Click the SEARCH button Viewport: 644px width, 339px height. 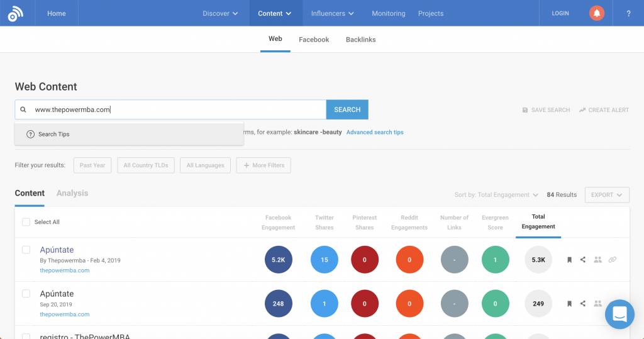(x=347, y=109)
